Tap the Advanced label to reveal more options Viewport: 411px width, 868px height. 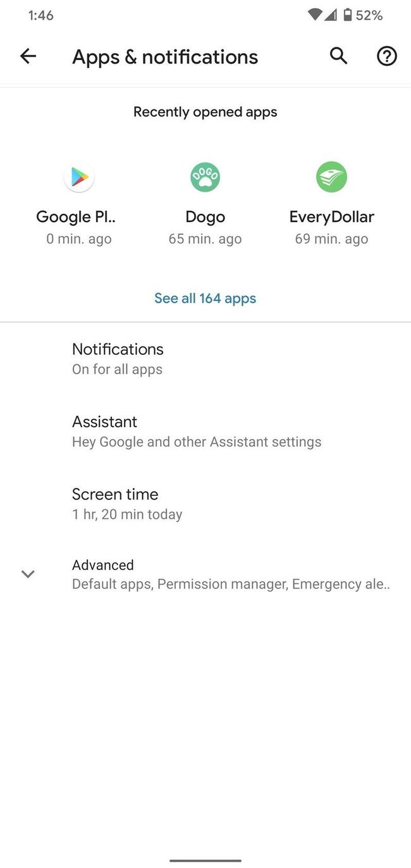[x=103, y=565]
